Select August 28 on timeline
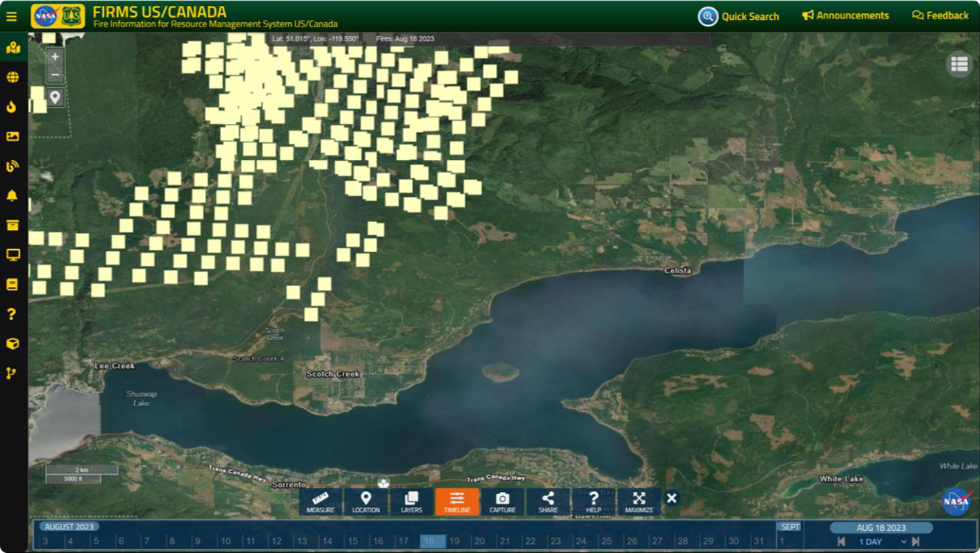This screenshot has height=553, width=980. point(682,541)
